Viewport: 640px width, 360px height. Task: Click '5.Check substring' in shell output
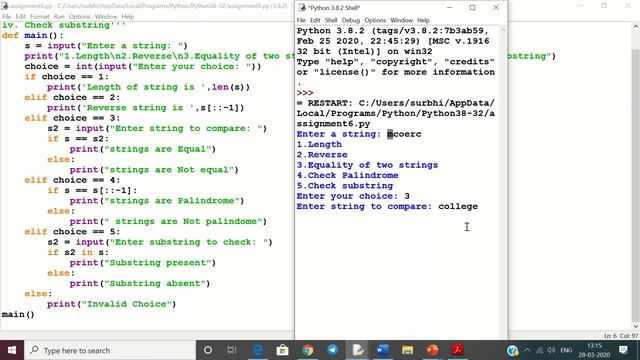pos(345,186)
